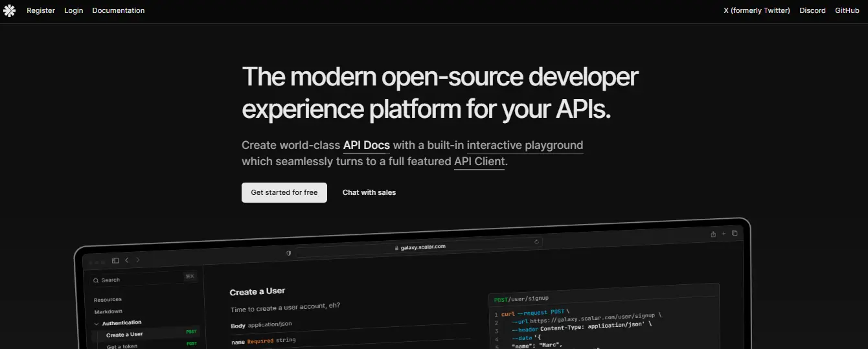
Task: Click the shield privacy icon near address bar
Action: (289, 253)
